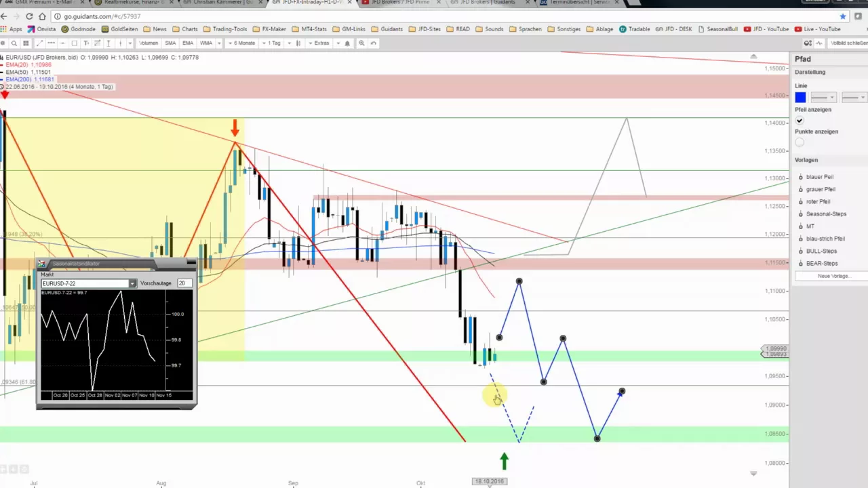
Task: Bookmark page with the star icon
Action: click(x=843, y=16)
